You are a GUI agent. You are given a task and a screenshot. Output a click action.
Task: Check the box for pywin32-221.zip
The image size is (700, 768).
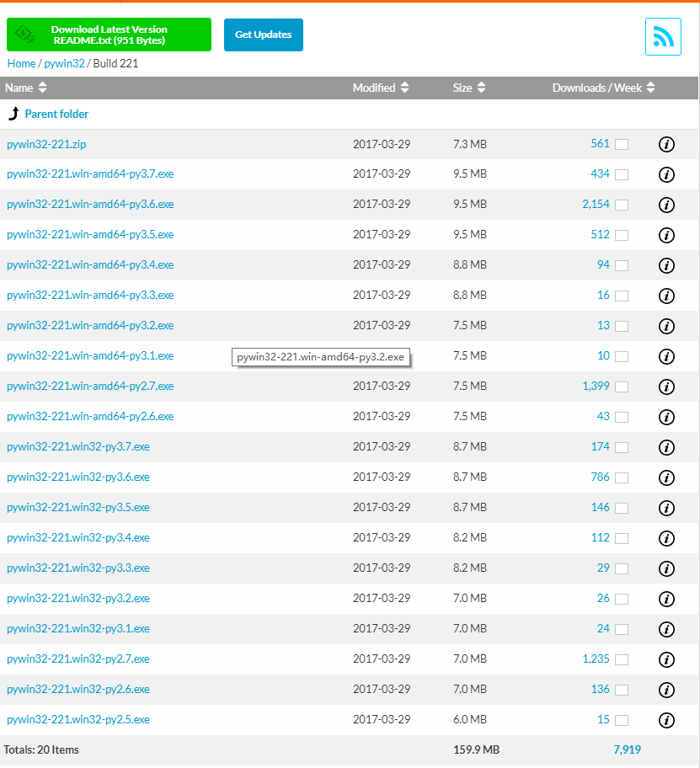[622, 145]
